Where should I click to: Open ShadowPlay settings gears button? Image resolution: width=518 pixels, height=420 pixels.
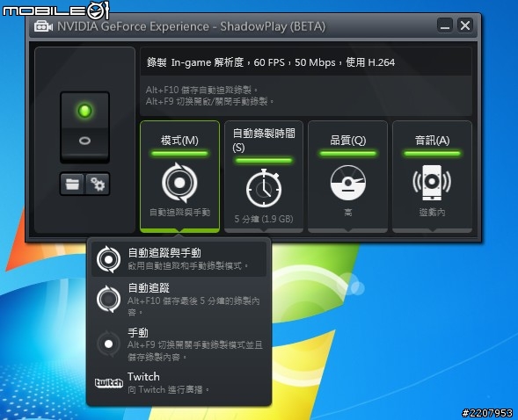click(98, 184)
